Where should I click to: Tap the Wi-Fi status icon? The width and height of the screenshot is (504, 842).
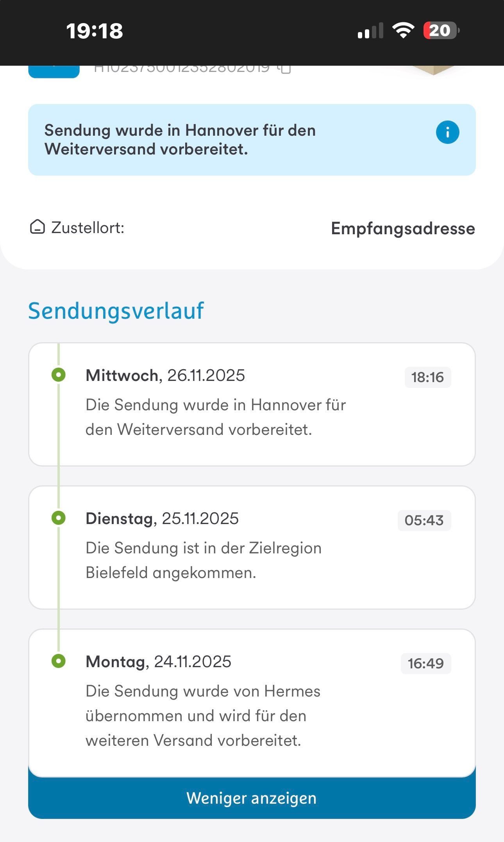(403, 30)
